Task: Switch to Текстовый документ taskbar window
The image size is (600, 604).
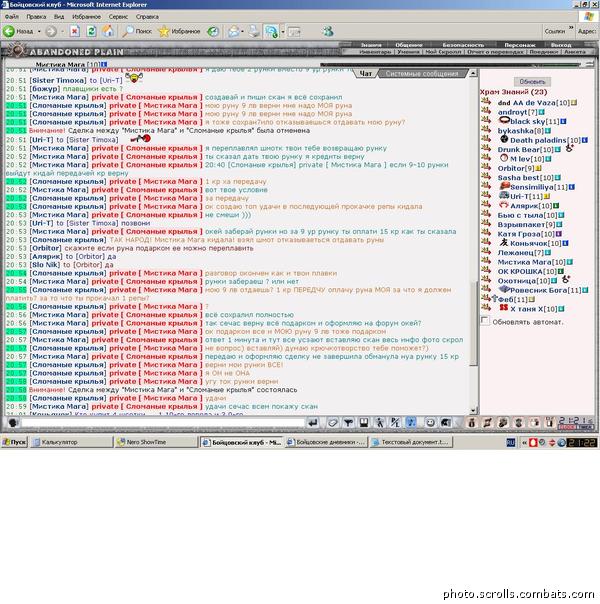Action: (x=411, y=442)
